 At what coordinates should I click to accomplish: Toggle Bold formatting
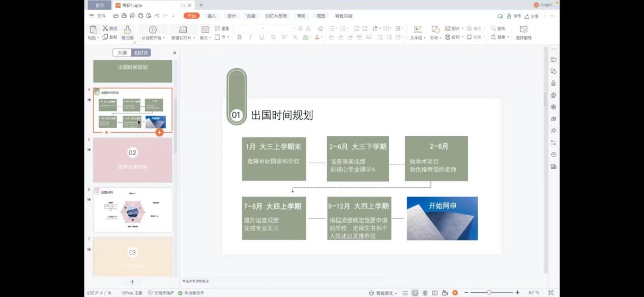(x=240, y=37)
